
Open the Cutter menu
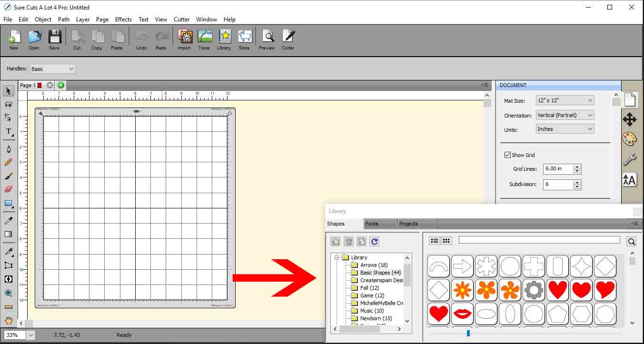181,20
